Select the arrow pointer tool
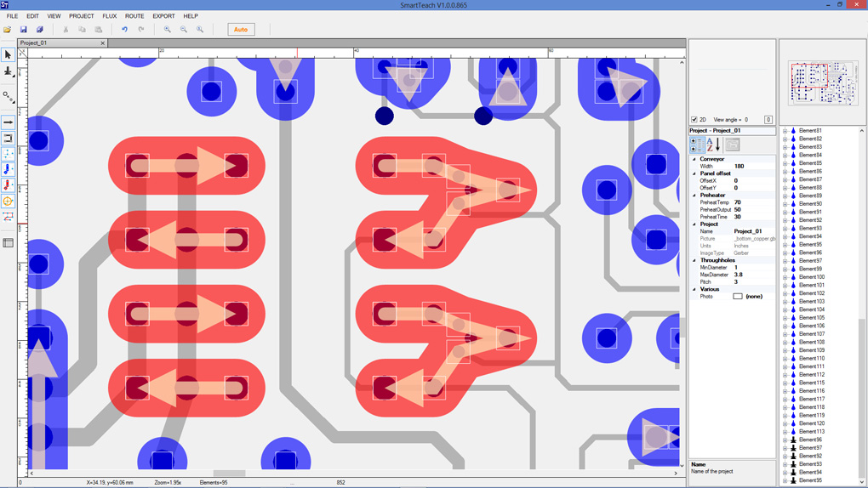Image resolution: width=868 pixels, height=488 pixels. click(x=8, y=55)
